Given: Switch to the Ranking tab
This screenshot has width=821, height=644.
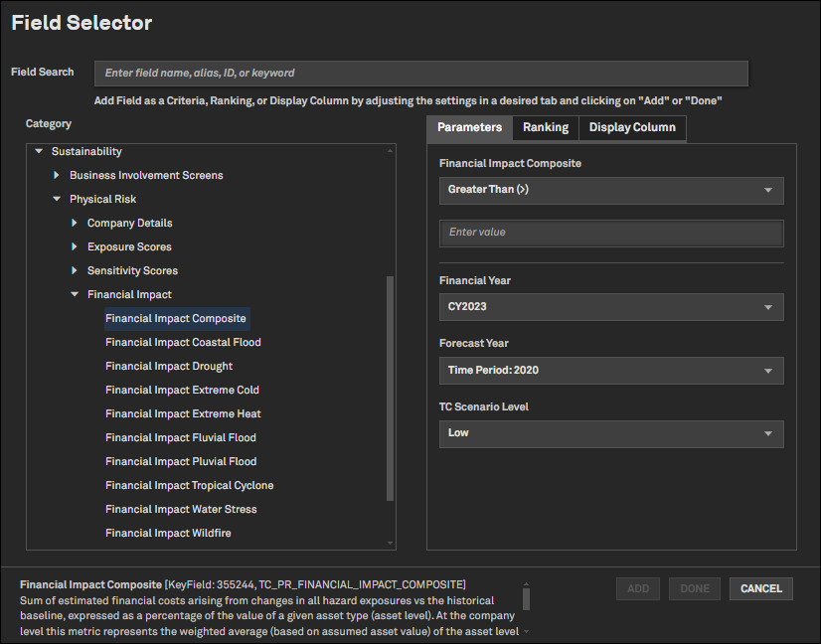Looking at the screenshot, I should tap(546, 128).
